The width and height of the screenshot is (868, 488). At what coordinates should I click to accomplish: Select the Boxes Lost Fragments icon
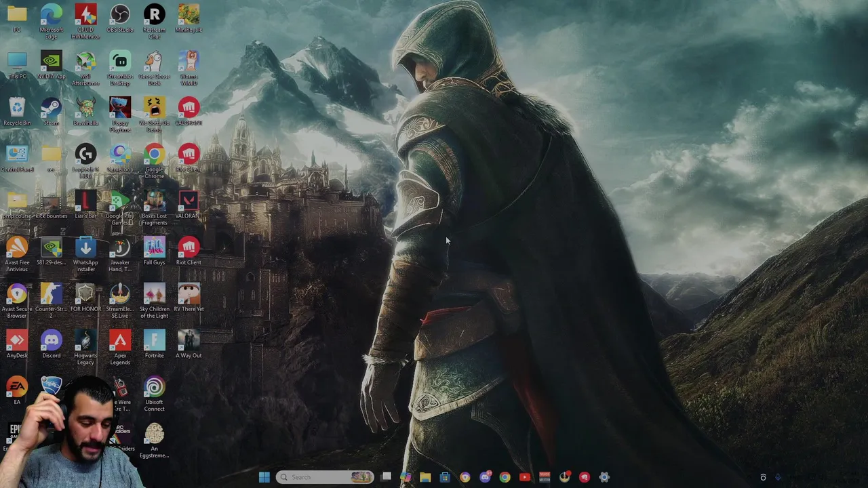click(x=154, y=207)
